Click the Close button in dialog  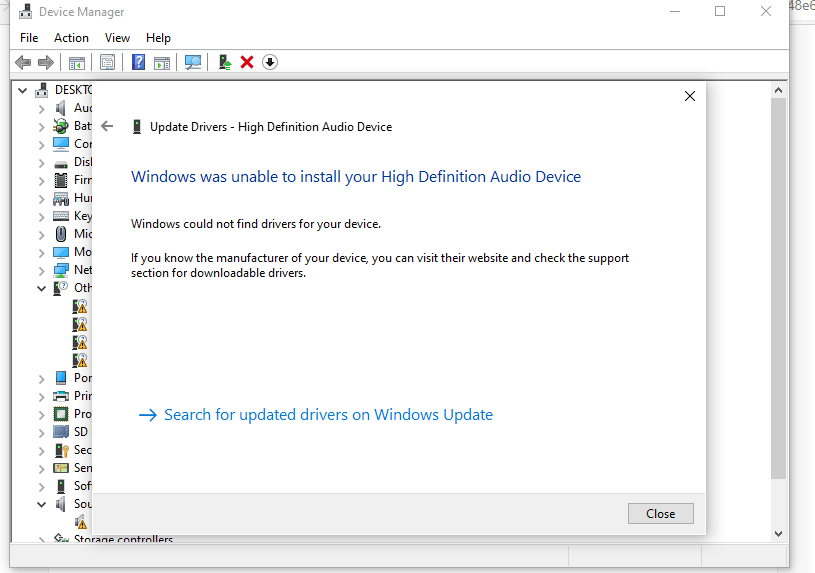click(x=660, y=513)
